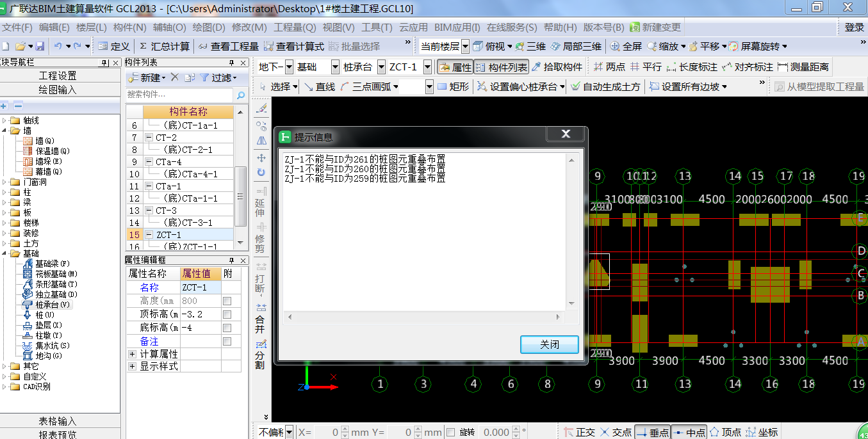Open the BIM应用(I) menu
The height and width of the screenshot is (439, 868).
(457, 28)
